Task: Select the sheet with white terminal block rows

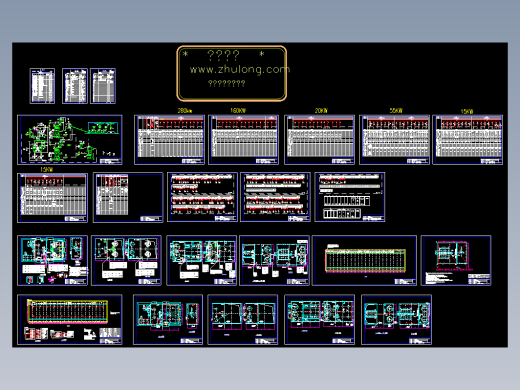Action: (x=350, y=197)
